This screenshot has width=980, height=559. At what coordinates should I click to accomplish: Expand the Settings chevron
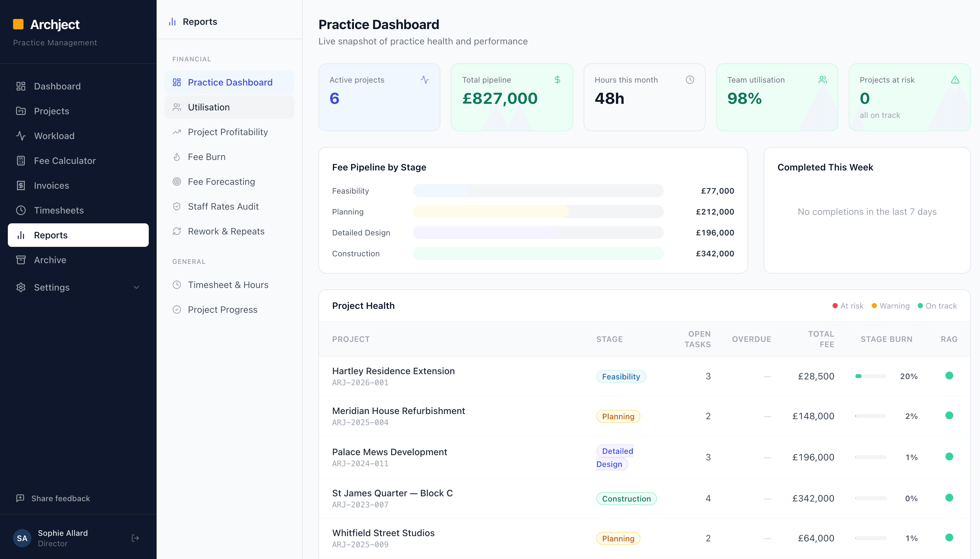pyautogui.click(x=136, y=287)
